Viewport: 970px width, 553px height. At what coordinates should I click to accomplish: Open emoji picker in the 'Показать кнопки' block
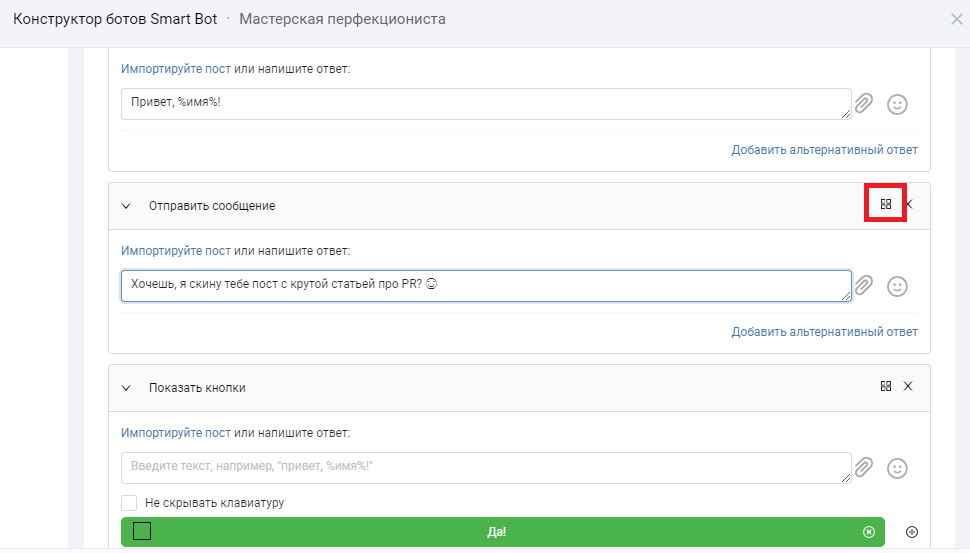coord(898,468)
